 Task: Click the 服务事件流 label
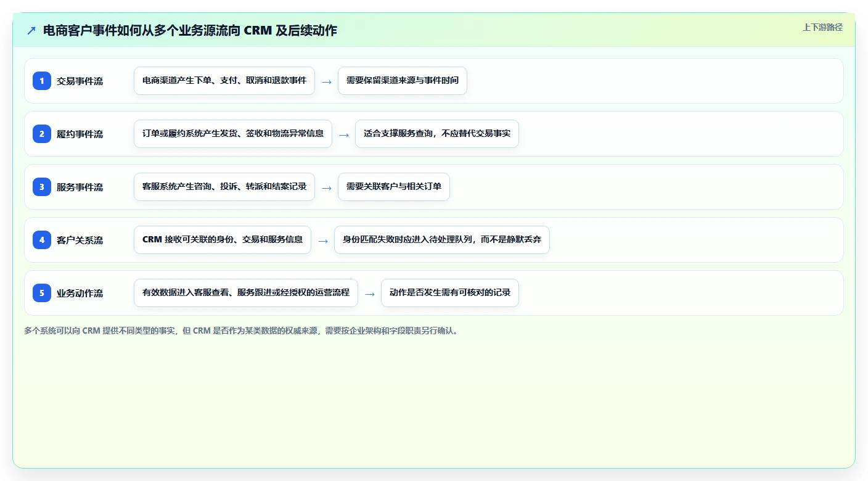tap(80, 187)
